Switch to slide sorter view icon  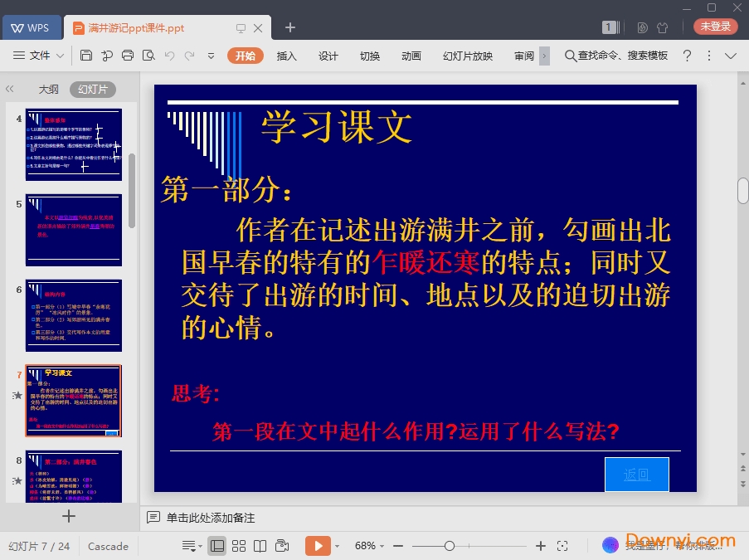pos(238,546)
